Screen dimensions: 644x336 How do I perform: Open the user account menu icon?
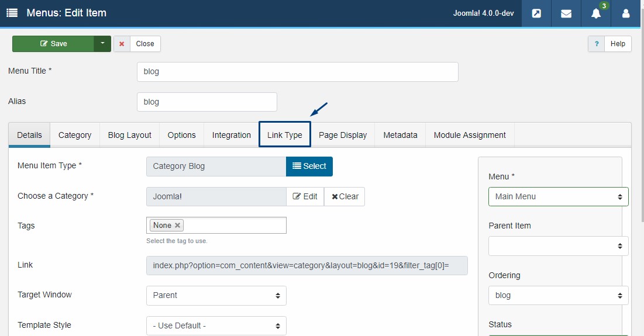pyautogui.click(x=626, y=13)
